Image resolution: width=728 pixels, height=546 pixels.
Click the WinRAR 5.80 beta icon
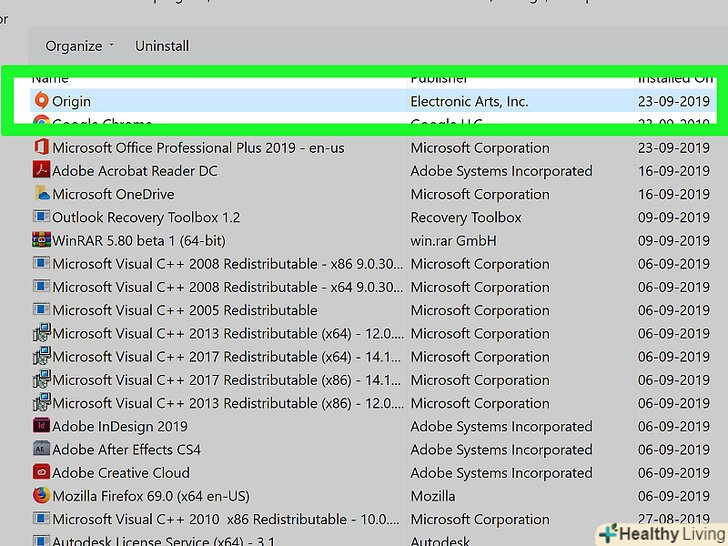click(x=41, y=241)
